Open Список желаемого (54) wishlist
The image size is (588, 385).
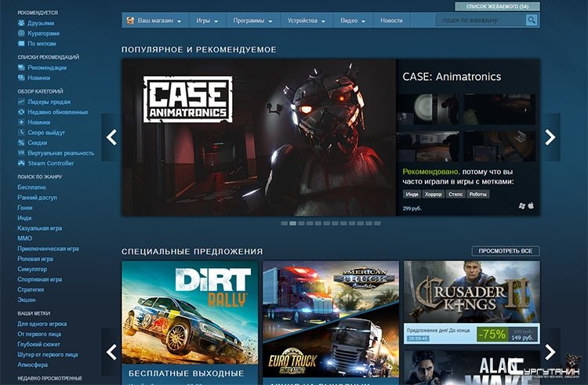point(497,6)
